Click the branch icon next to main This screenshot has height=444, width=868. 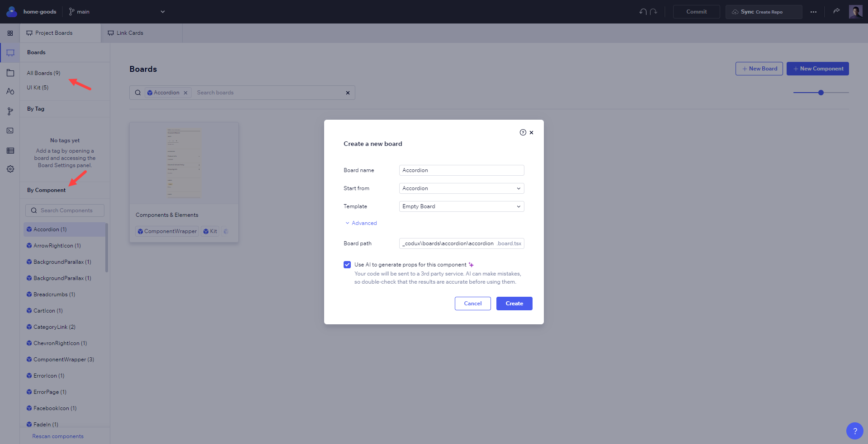[71, 12]
